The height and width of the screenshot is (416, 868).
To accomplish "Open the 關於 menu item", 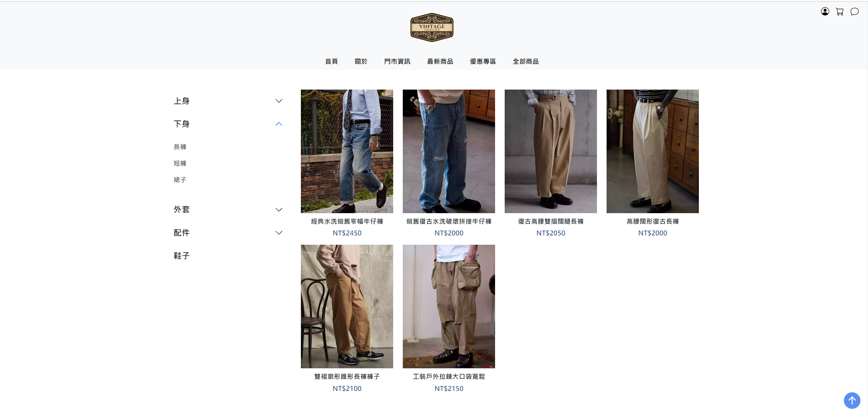I will [361, 61].
